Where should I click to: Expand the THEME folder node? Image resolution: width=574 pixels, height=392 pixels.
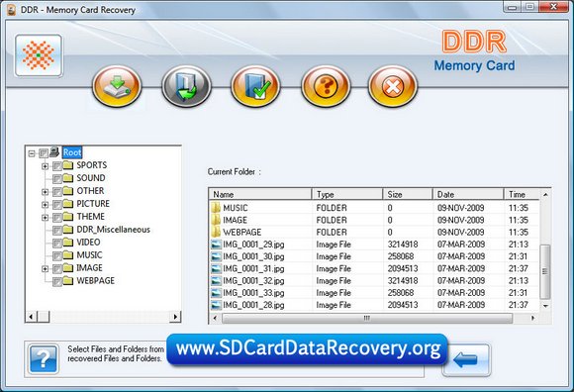[x=45, y=218]
